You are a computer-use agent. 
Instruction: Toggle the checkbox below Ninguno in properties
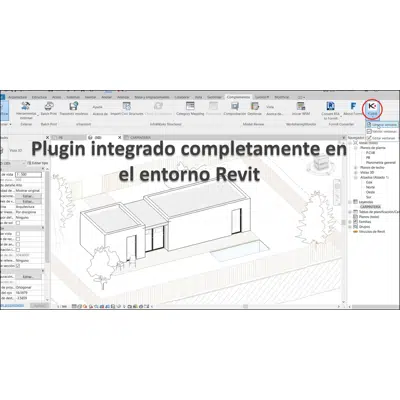18,223
